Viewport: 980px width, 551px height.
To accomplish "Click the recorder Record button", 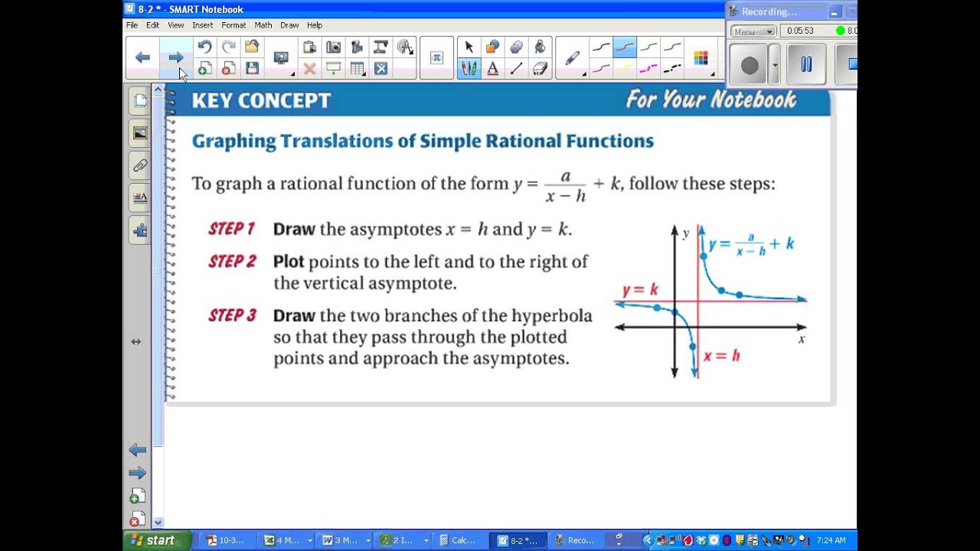I will coord(750,66).
